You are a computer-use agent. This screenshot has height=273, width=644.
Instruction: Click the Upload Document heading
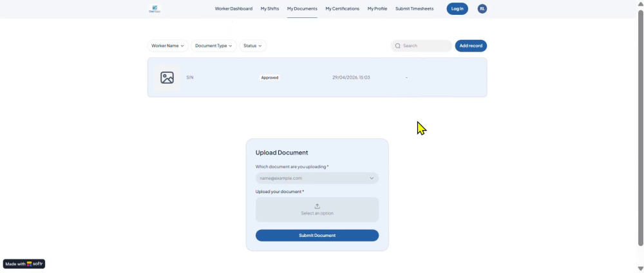click(282, 153)
